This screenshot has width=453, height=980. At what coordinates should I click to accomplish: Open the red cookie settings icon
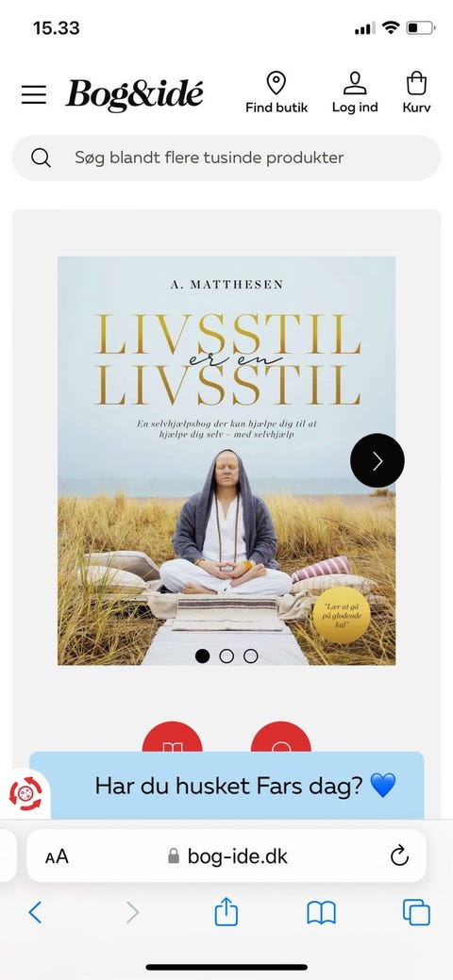25,794
